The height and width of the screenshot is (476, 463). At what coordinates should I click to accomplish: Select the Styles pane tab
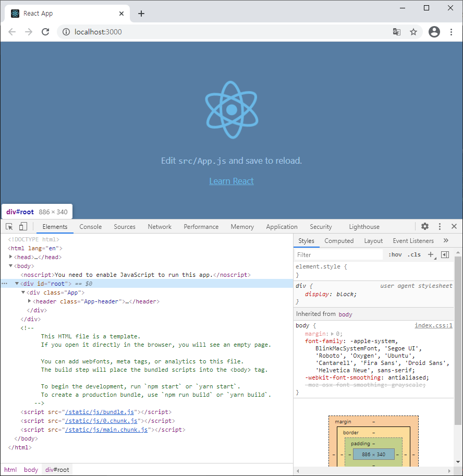click(x=306, y=241)
